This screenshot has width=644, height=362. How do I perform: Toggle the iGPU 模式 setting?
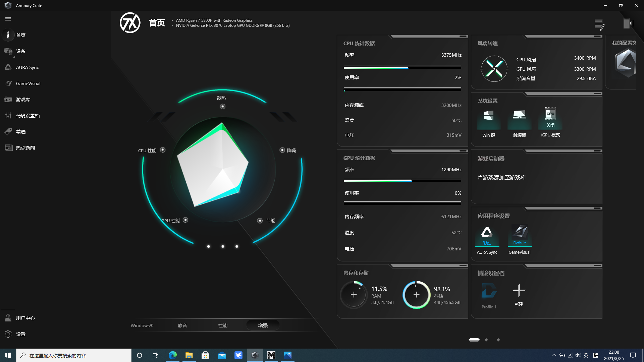[550, 118]
